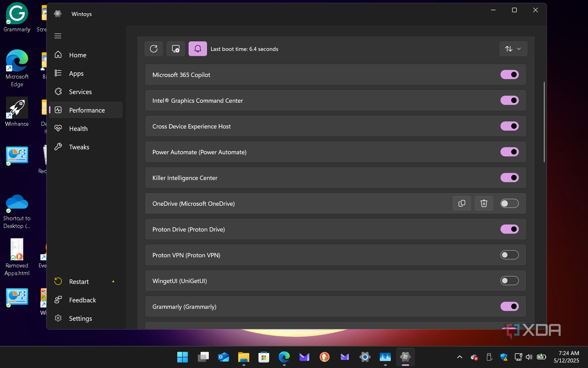
Task: Open the Services section
Action: pos(86,92)
